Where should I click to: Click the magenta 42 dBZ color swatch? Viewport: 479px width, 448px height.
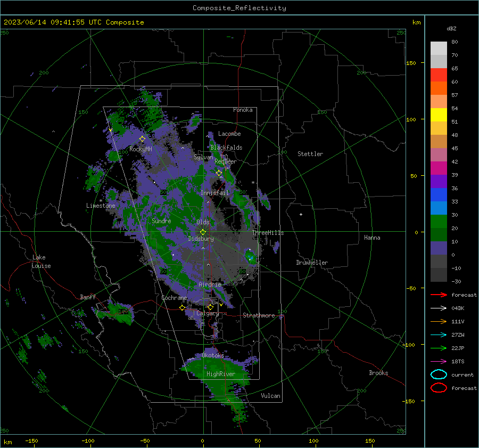(439, 168)
